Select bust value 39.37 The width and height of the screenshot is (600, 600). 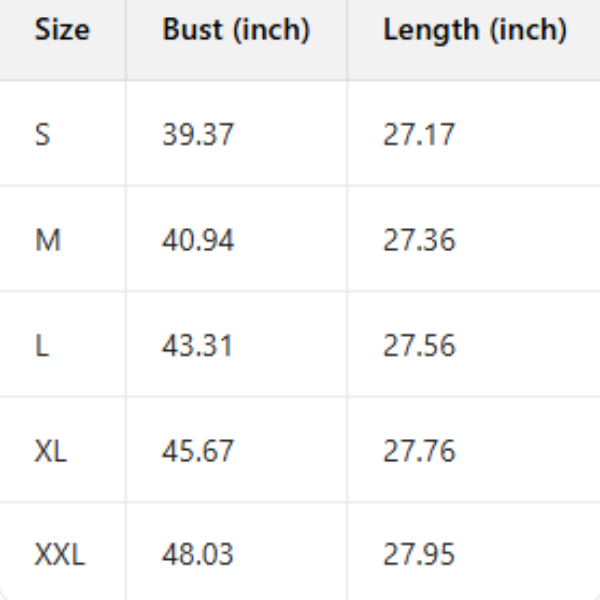click(198, 134)
